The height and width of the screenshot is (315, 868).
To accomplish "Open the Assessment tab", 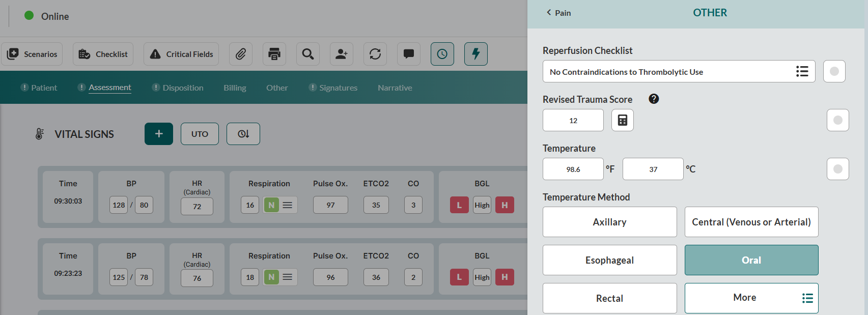I will pyautogui.click(x=104, y=88).
